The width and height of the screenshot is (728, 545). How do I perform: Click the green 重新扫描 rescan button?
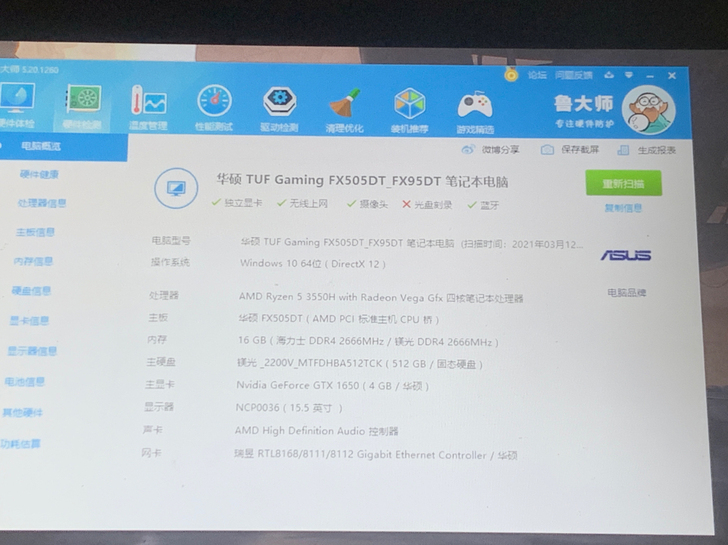[x=624, y=184]
